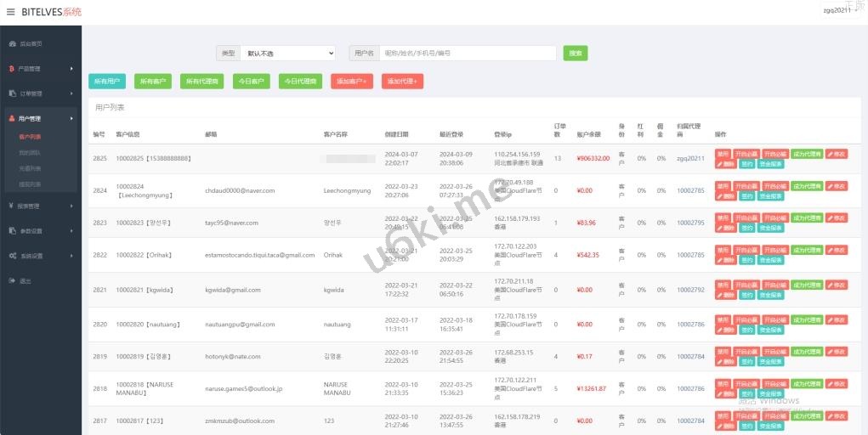This screenshot has width=868, height=435.
Task: Click the 退出 logout icon in sidebar
Action: coord(12,280)
